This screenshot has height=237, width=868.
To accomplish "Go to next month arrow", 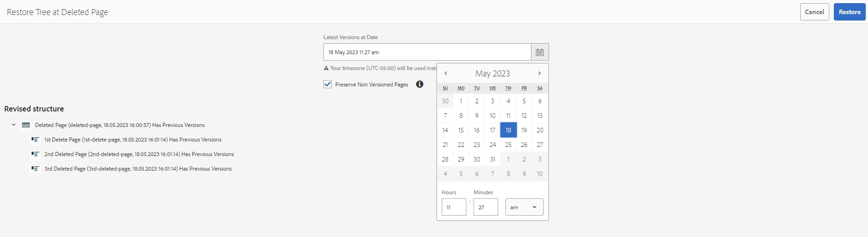I will click(540, 73).
